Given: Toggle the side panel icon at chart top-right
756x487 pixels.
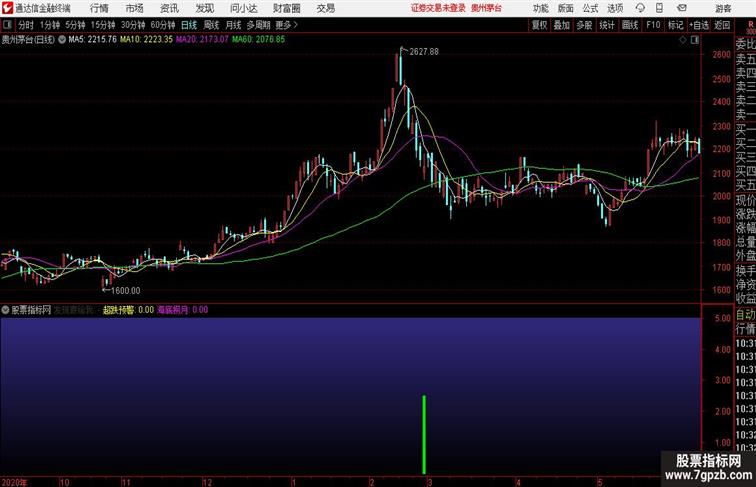Looking at the screenshot, I should (x=695, y=40).
